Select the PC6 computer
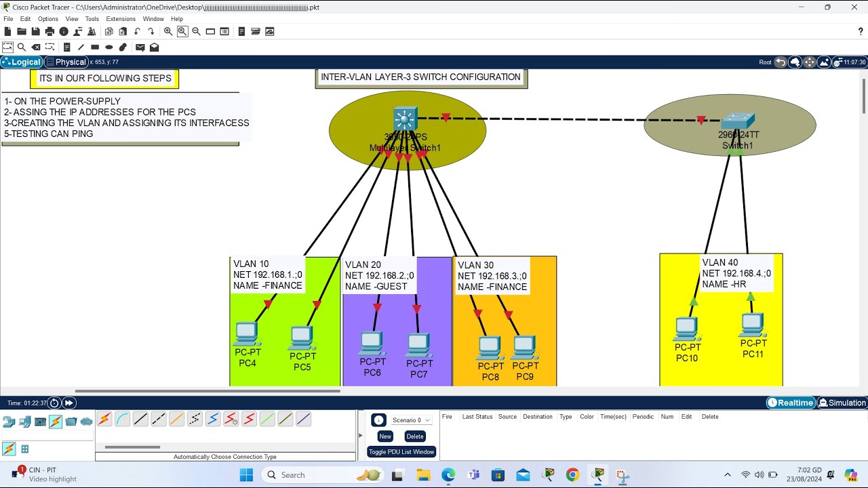The height and width of the screenshot is (488, 868). pos(371,344)
